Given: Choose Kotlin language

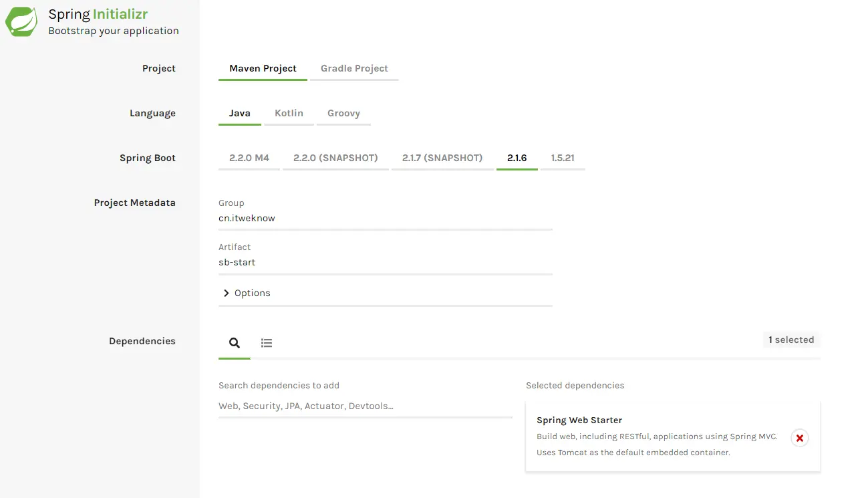Looking at the screenshot, I should coord(289,113).
